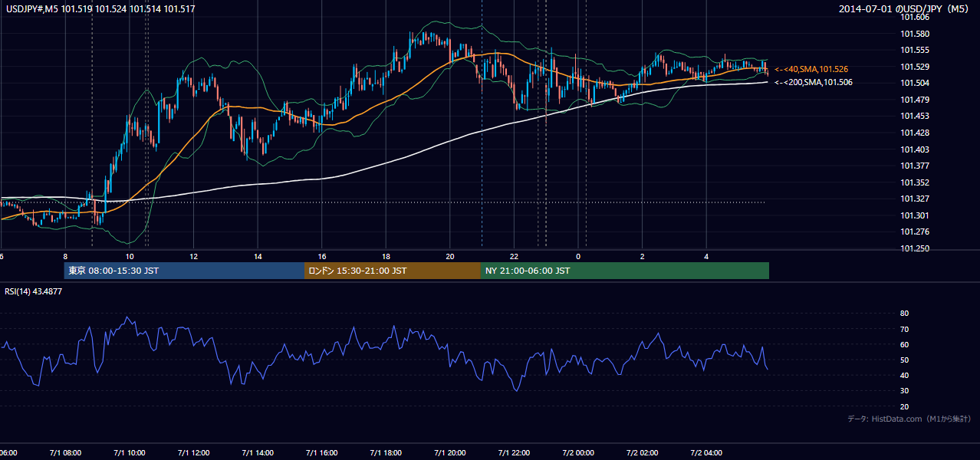Click the 7/1 14:00 time axis label

(258, 453)
